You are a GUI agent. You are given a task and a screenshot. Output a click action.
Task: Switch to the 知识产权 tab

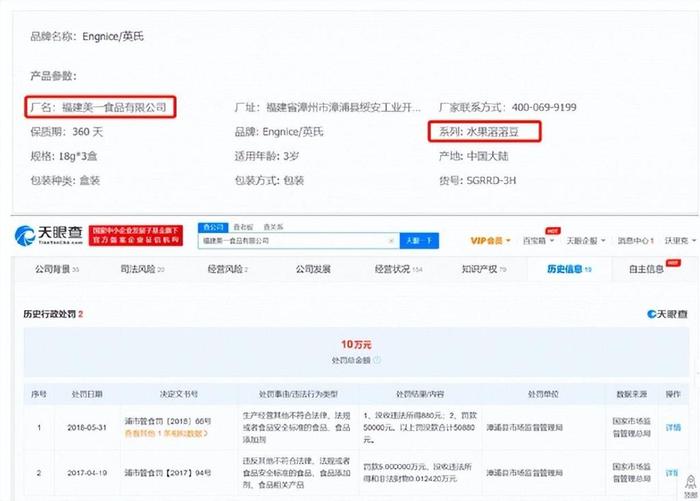(x=483, y=269)
